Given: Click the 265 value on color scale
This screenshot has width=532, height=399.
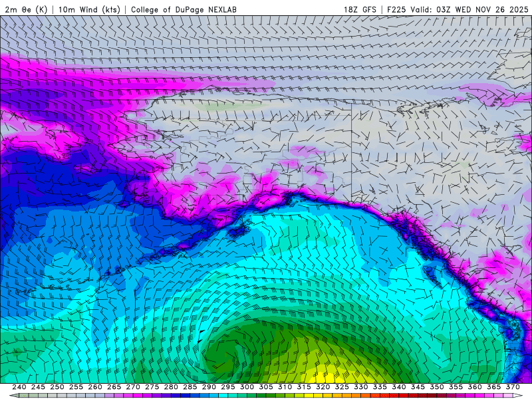Looking at the screenshot, I should click(114, 387).
